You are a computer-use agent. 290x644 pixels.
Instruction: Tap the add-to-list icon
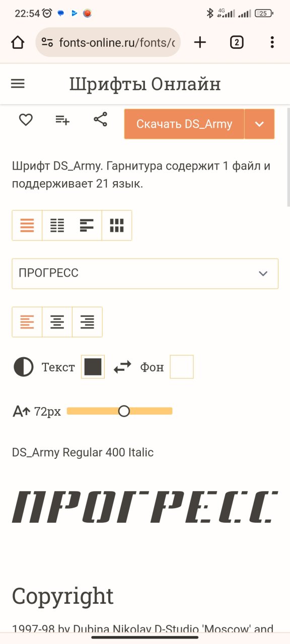(x=62, y=120)
